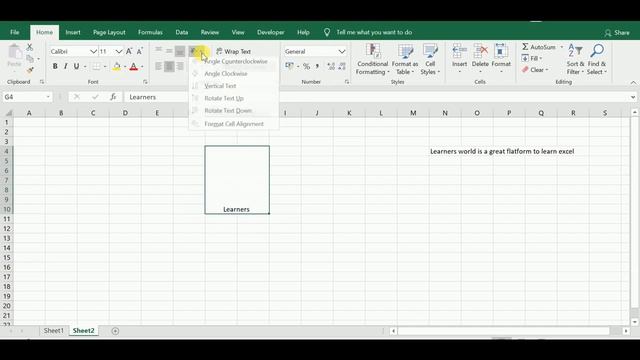The height and width of the screenshot is (360, 640).
Task: Click the formula bar containing Learners
Action: tap(376, 97)
